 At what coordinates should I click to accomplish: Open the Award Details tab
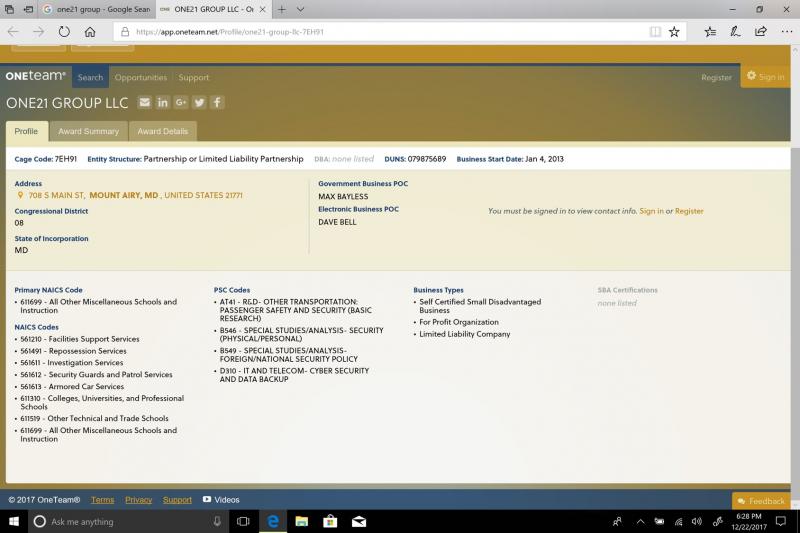[163, 131]
